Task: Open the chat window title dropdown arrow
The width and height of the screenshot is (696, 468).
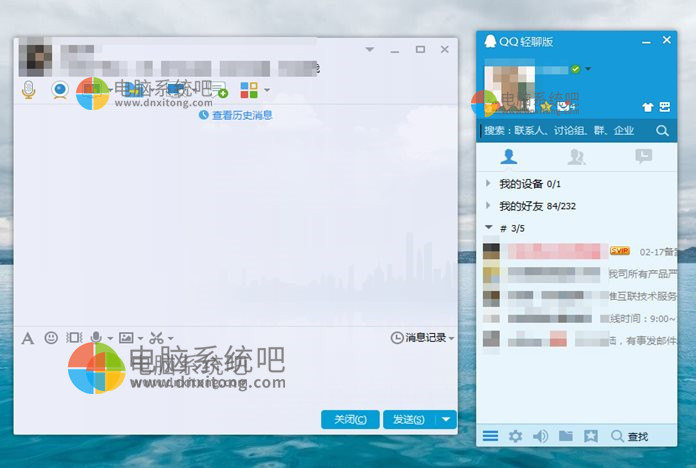Action: pyautogui.click(x=370, y=49)
